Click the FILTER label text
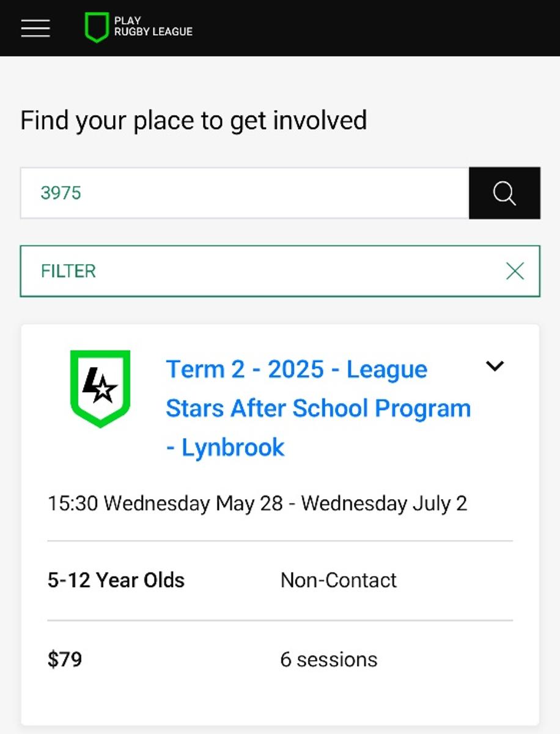This screenshot has height=734, width=560. tap(68, 271)
